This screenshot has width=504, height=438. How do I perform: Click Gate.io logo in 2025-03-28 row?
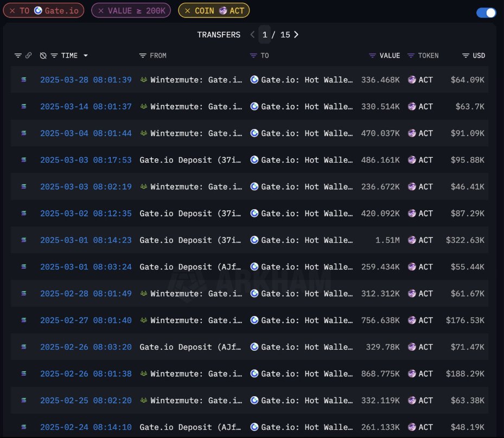(254, 79)
